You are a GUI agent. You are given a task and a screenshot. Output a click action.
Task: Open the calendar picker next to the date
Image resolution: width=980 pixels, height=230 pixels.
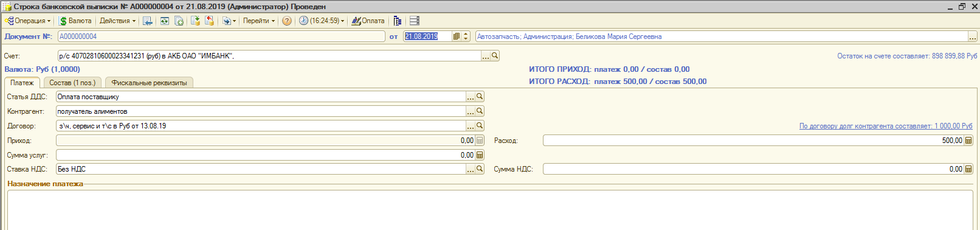click(457, 37)
